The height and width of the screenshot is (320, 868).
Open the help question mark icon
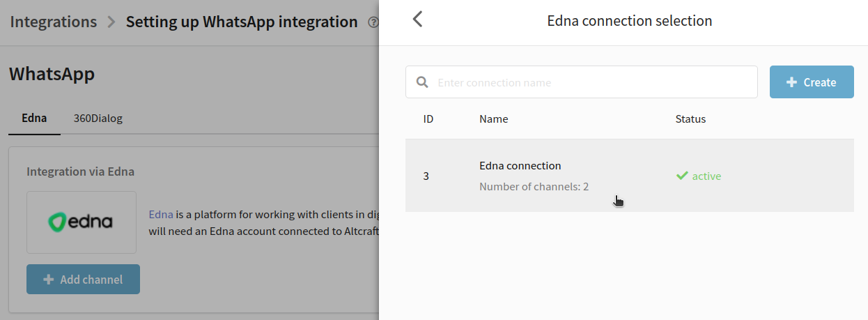373,22
